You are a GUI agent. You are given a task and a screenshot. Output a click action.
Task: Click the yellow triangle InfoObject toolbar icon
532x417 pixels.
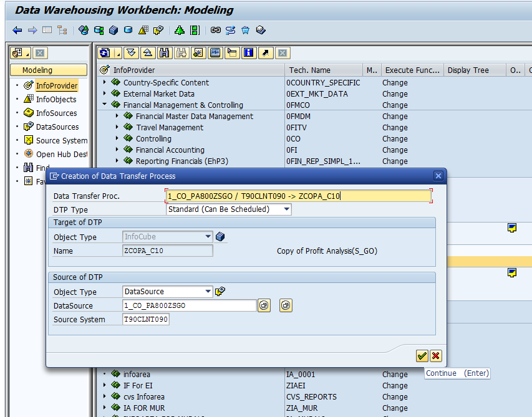143,30
